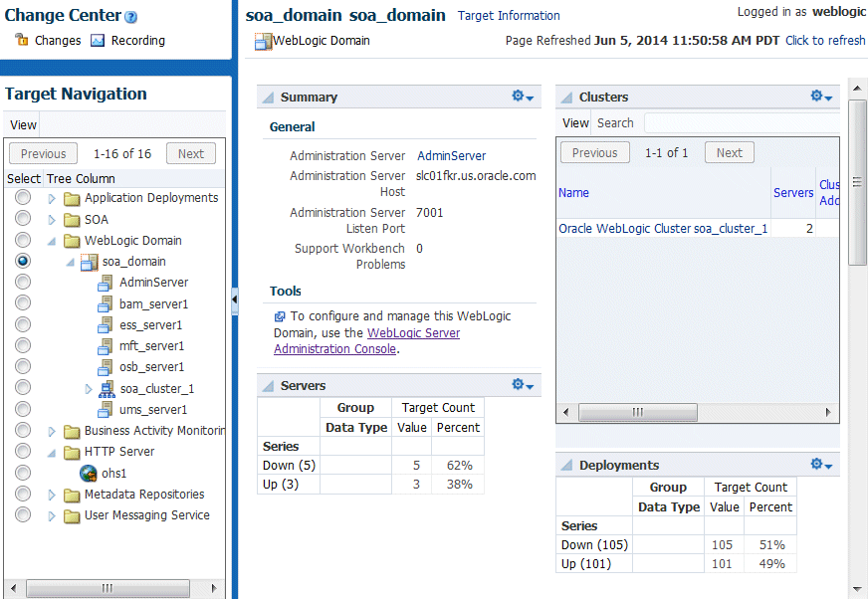
Task: Click Application Deployments folder icon
Action: coord(72,198)
